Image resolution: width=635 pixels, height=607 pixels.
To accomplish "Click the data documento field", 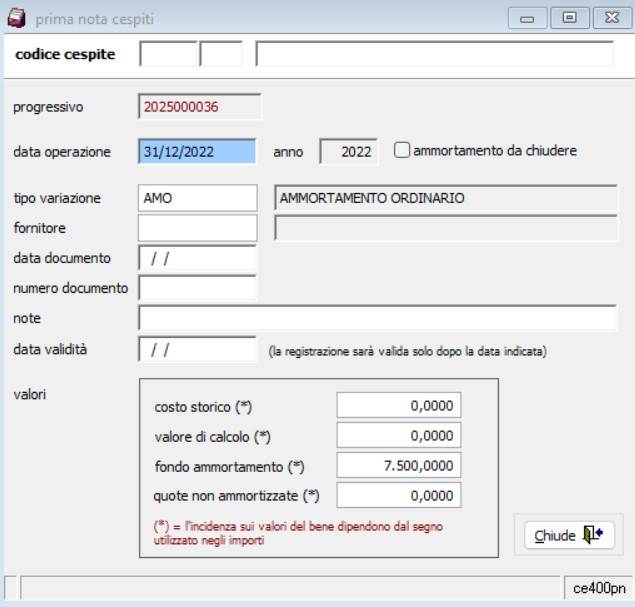I will coord(197,258).
